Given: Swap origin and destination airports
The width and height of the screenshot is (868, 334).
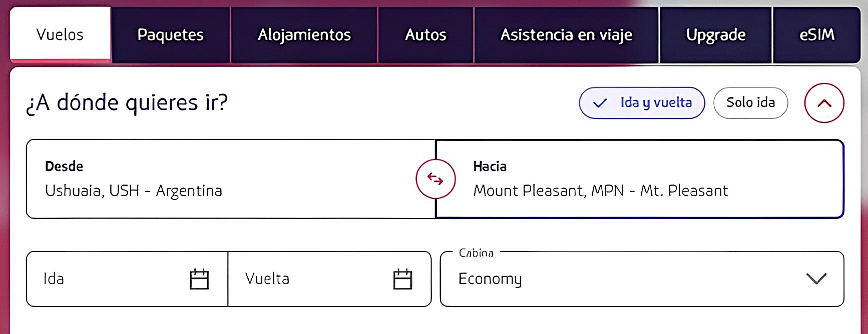Looking at the screenshot, I should pos(436,179).
